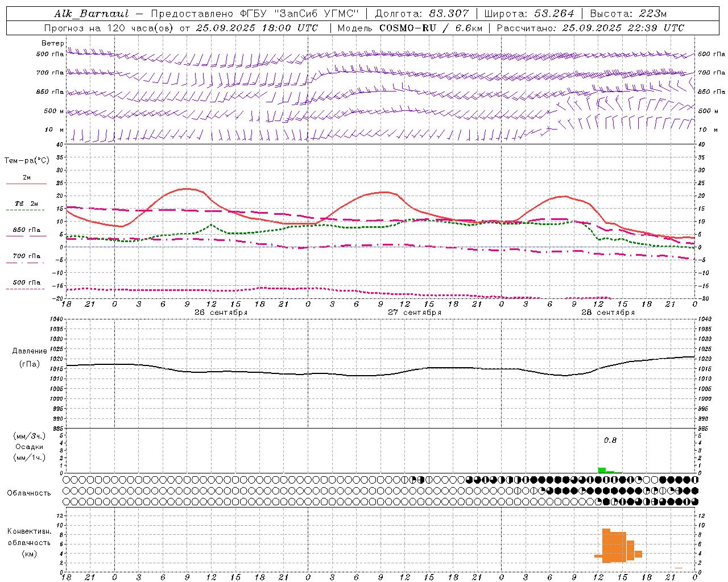The width and height of the screenshot is (728, 582).
Task: Click the model name COSMO-RU / 6.6км
Action: (x=431, y=28)
